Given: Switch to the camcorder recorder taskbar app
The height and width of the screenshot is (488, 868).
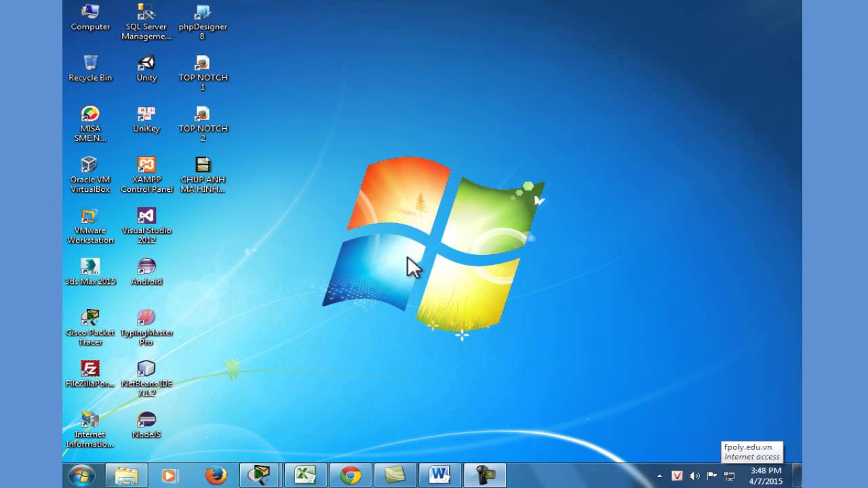Looking at the screenshot, I should click(485, 476).
